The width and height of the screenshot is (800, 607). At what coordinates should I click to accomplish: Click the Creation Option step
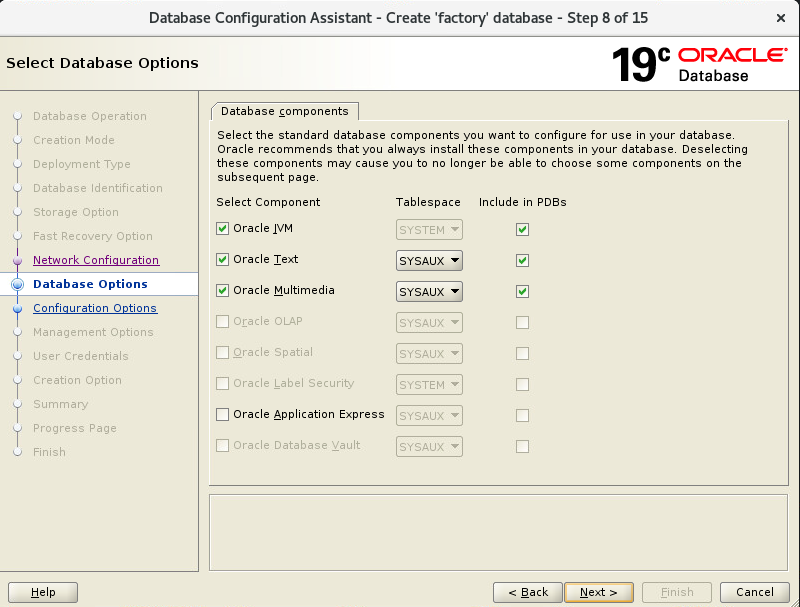click(78, 380)
